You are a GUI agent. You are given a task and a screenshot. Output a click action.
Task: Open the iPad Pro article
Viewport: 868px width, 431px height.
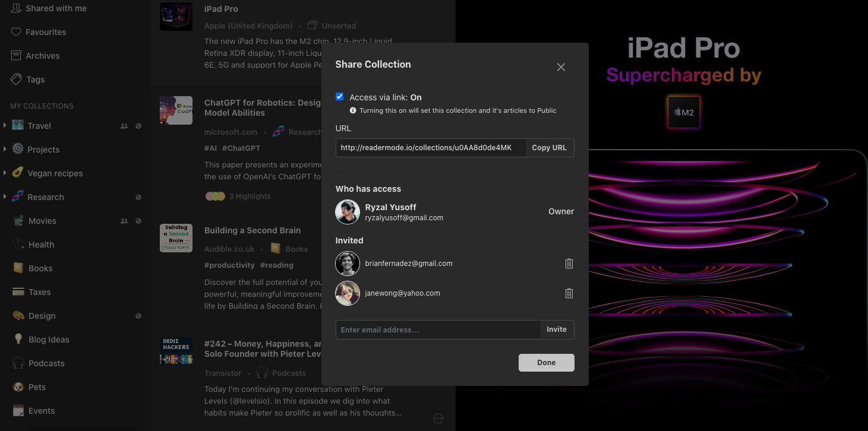[221, 9]
